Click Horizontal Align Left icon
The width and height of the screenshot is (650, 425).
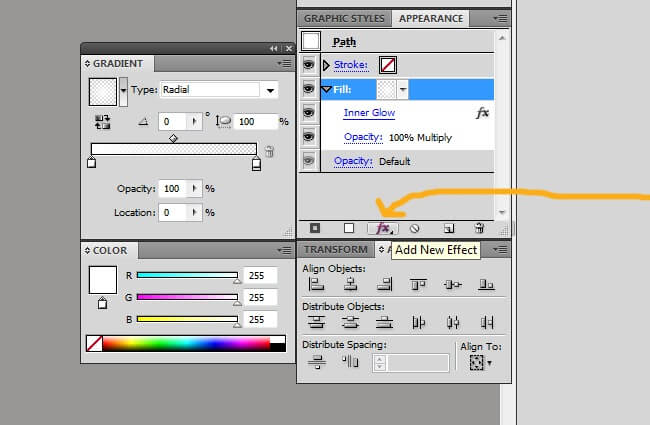click(318, 285)
